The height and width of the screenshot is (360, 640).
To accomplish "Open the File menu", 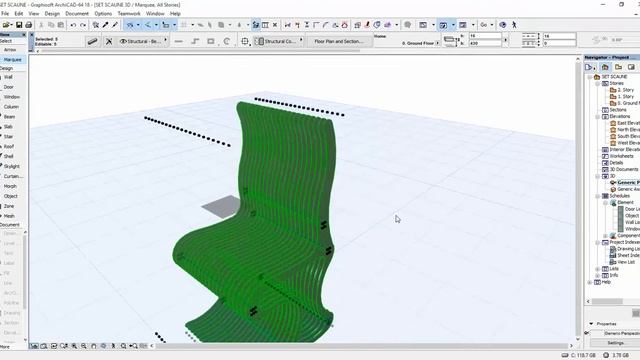I will pos(5,13).
